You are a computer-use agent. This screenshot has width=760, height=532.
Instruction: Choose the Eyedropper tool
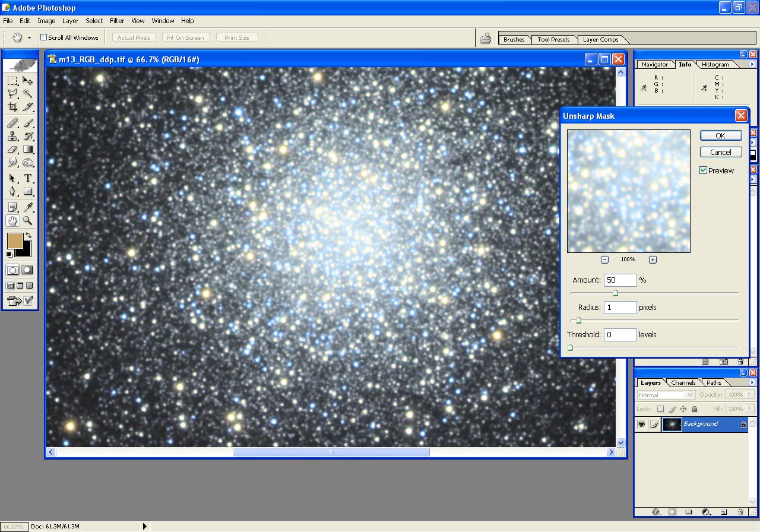coord(28,207)
